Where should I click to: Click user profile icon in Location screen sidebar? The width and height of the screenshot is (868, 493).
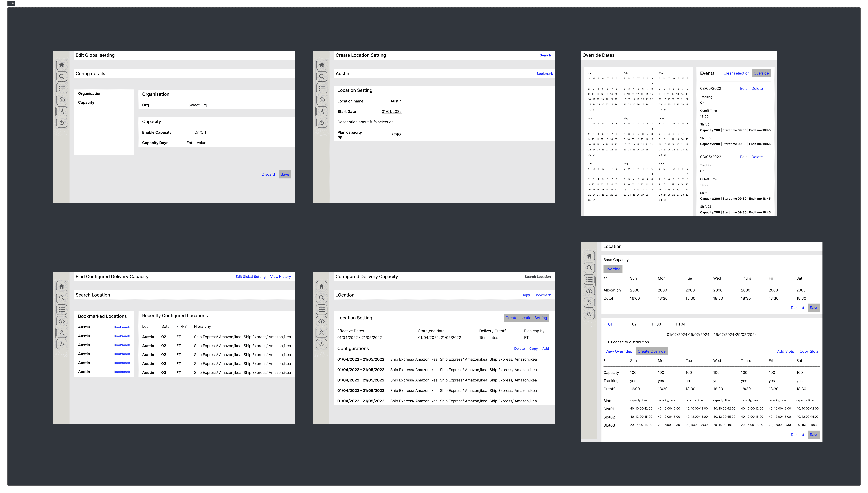pyautogui.click(x=589, y=302)
